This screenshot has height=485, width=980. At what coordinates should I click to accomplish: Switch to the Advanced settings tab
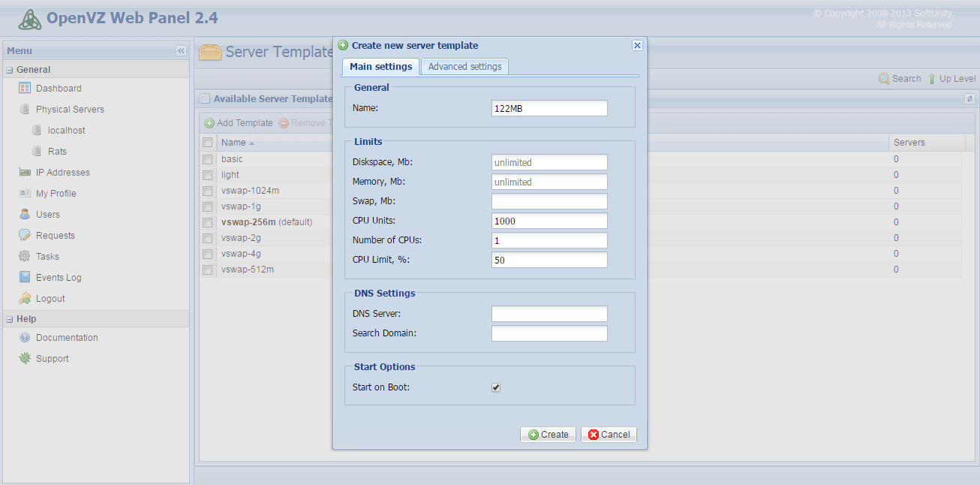point(464,67)
